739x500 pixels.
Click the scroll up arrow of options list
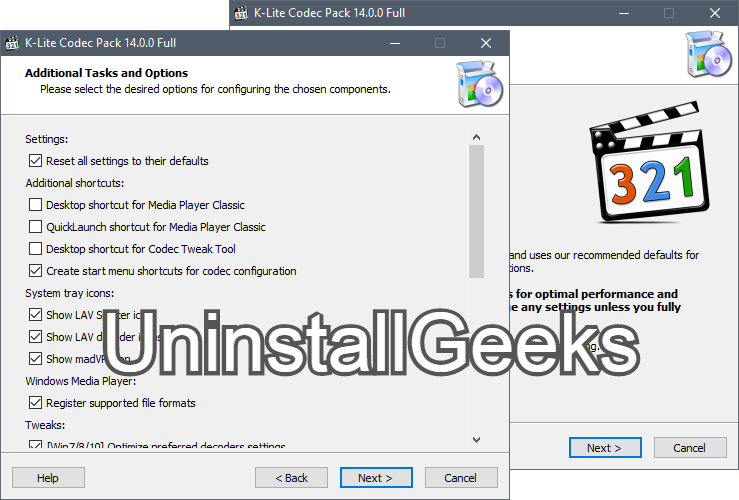click(476, 137)
